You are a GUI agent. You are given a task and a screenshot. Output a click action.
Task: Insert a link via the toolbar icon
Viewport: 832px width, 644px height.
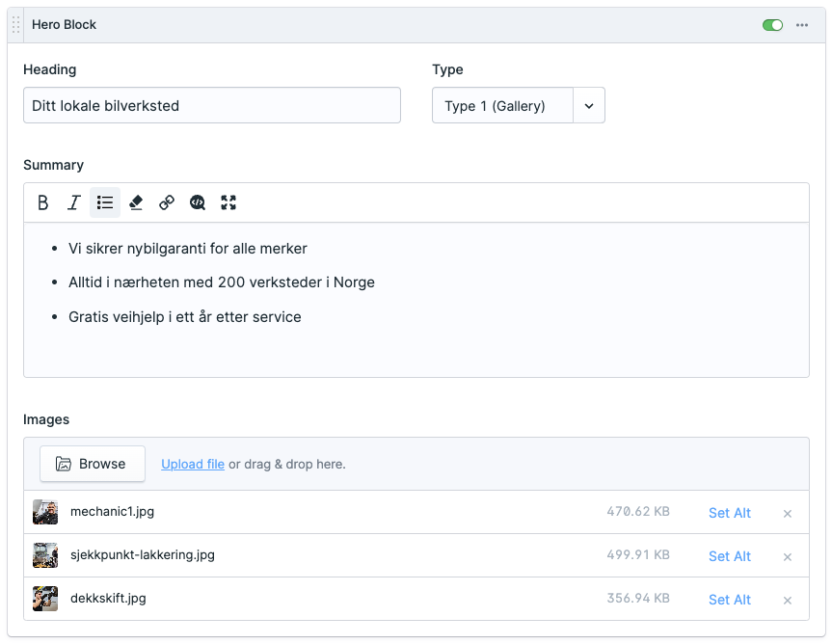[167, 202]
